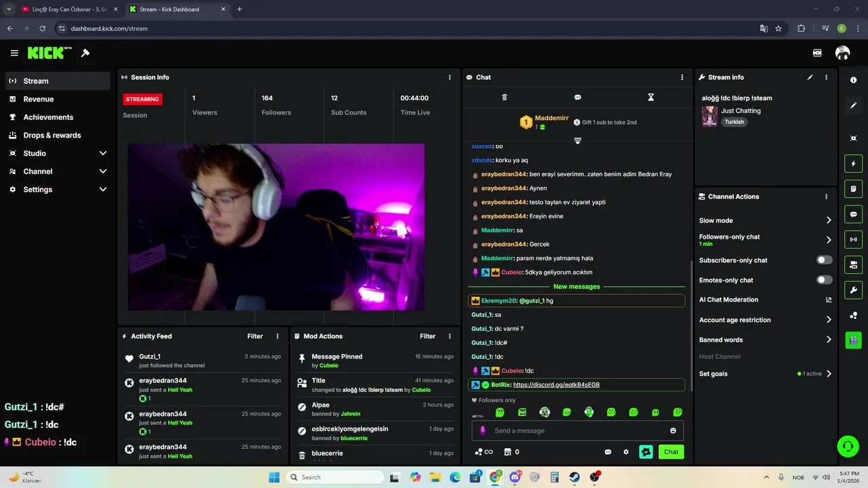
Task: Click the info icon in right sidebar
Action: (853, 80)
